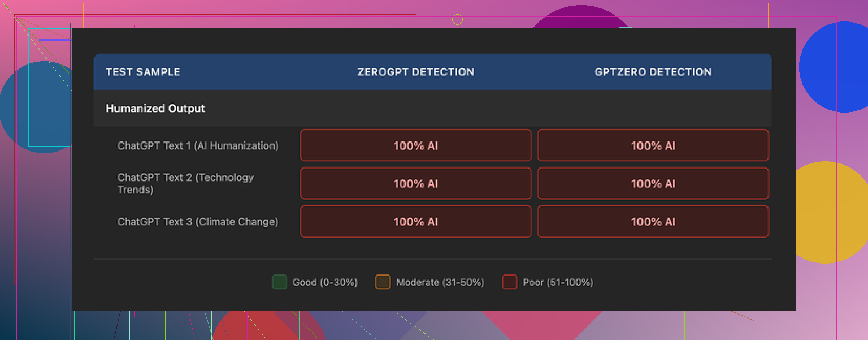Click GPTZero 100% AI result for Text 1
868x340 pixels.
[653, 145]
